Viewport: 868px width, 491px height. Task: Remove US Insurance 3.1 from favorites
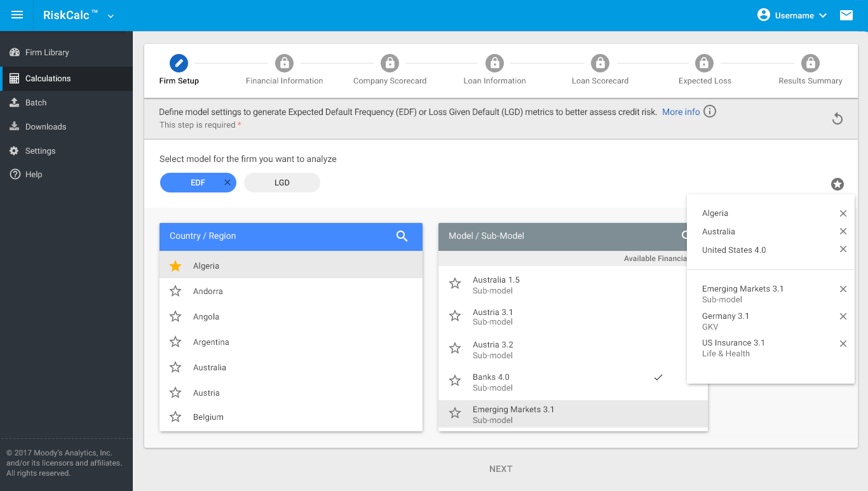click(x=843, y=344)
